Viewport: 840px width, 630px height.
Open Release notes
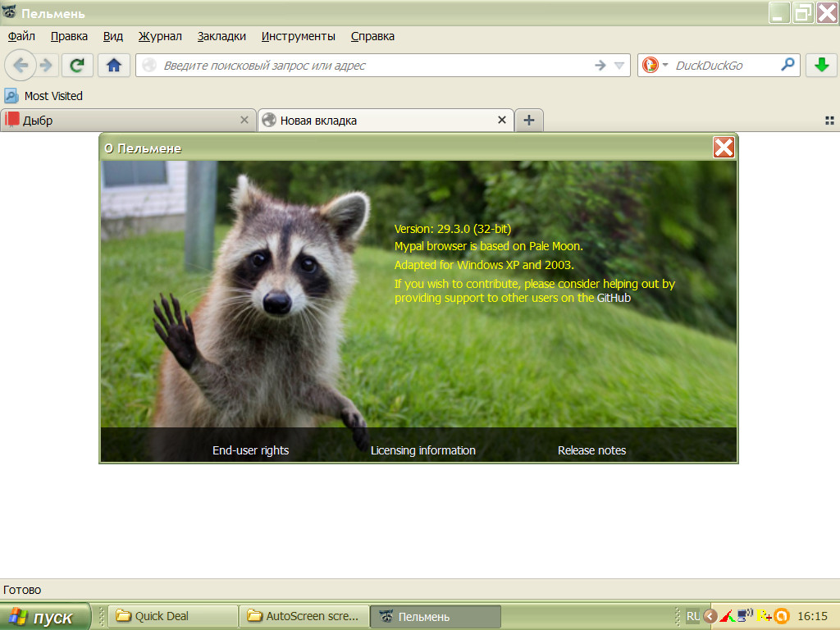(592, 450)
